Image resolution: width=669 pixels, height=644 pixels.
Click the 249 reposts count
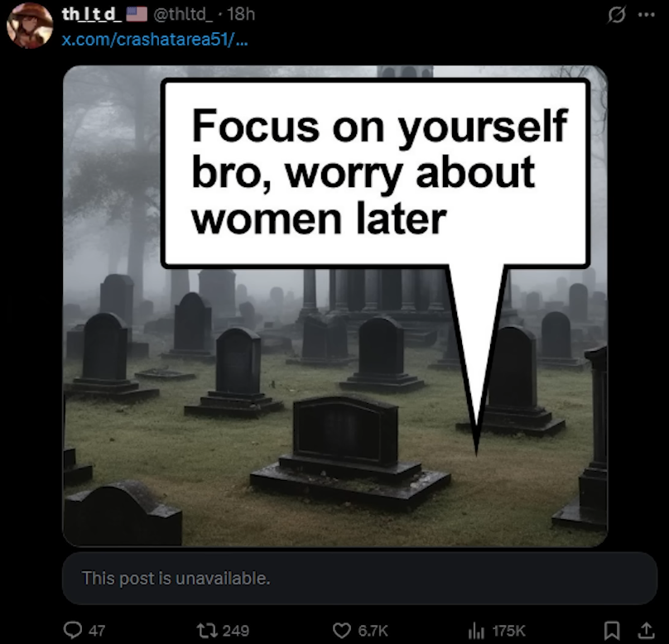(x=235, y=631)
